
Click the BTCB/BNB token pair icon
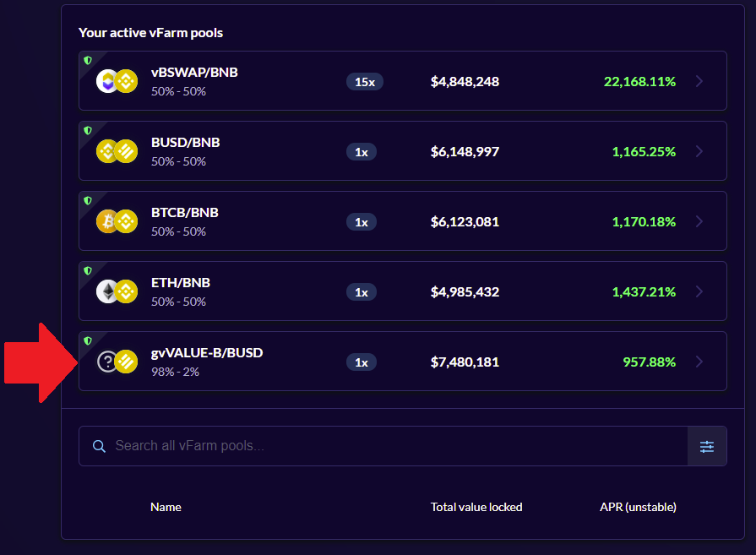click(x=117, y=221)
